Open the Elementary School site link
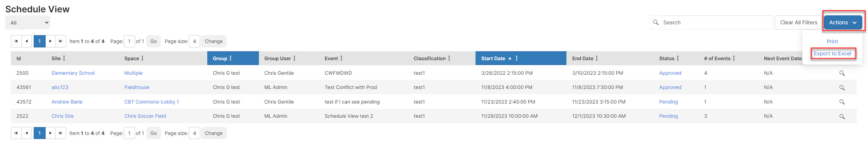The height and width of the screenshot is (145, 868). [73, 73]
